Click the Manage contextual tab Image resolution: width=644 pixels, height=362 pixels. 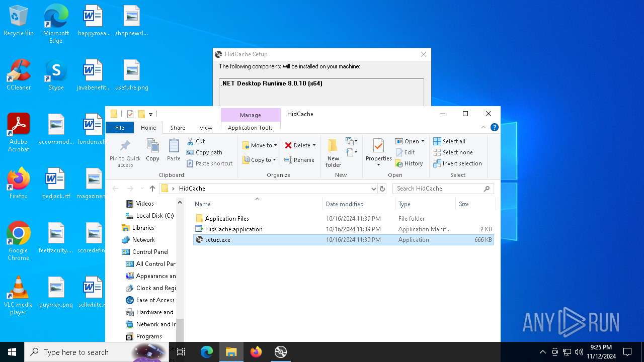coord(250,115)
